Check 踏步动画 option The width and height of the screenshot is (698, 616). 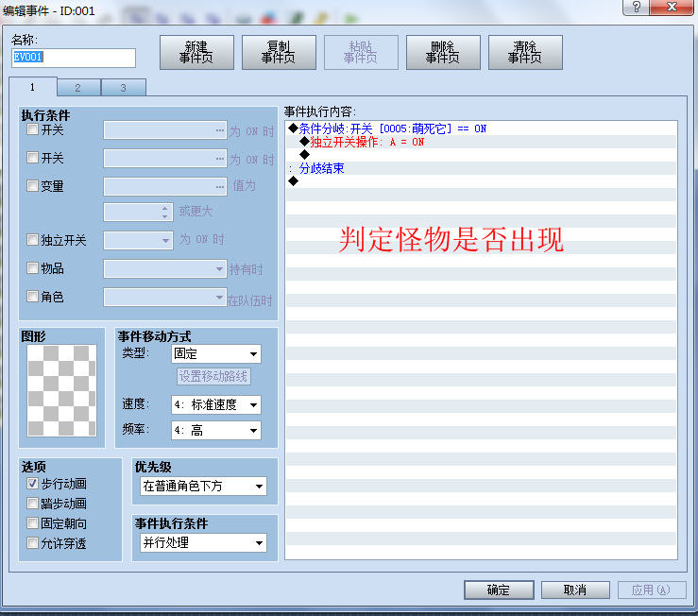pos(32,504)
